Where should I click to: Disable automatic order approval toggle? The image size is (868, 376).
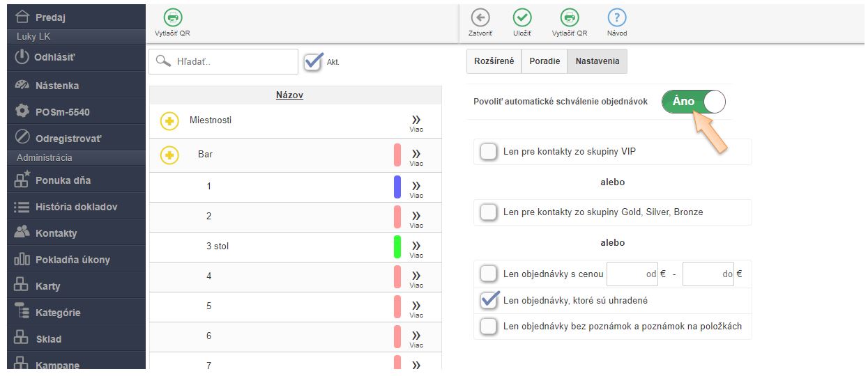pos(693,102)
